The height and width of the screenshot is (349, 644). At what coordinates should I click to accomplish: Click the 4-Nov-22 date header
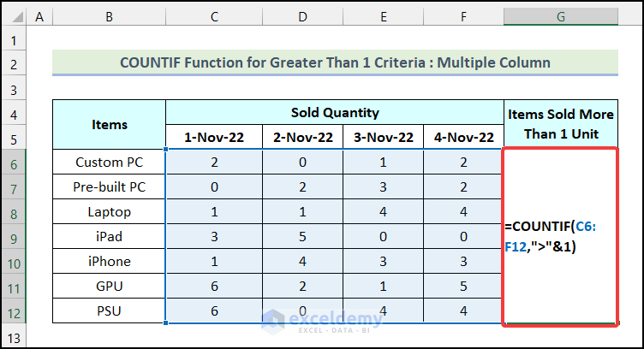click(465, 137)
